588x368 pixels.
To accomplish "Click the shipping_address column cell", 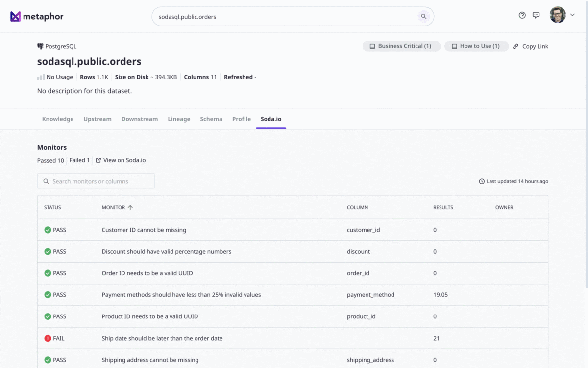I will click(x=370, y=360).
